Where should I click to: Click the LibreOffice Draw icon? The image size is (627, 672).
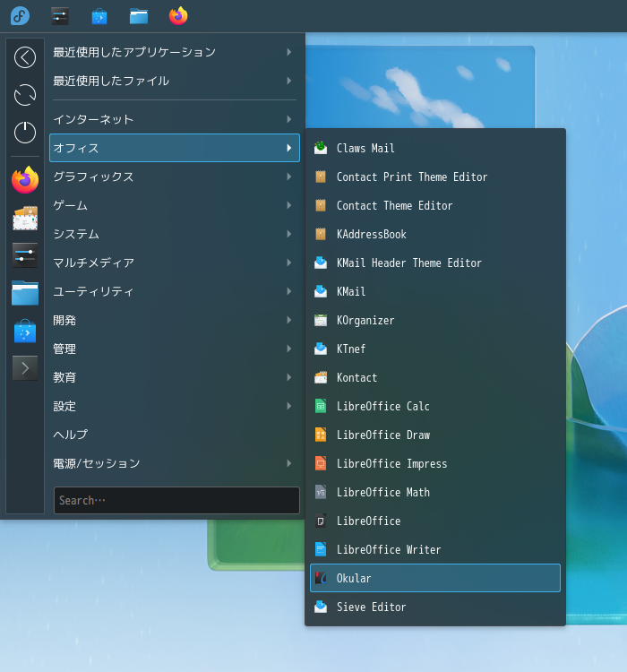321,435
